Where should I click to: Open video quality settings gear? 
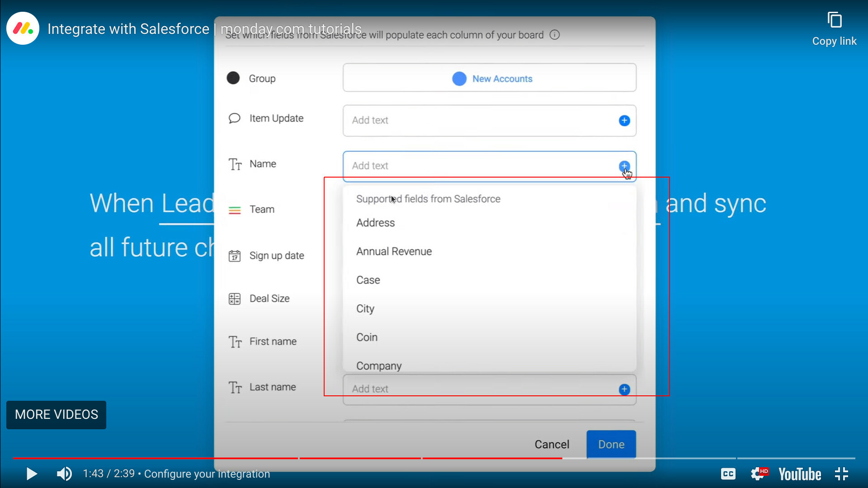759,474
